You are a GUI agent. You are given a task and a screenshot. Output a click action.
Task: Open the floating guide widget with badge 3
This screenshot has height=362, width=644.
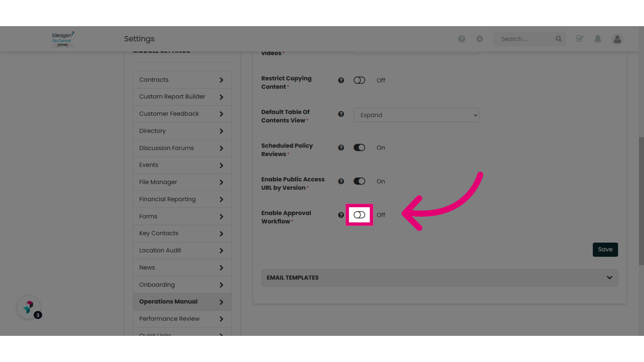tap(29, 307)
